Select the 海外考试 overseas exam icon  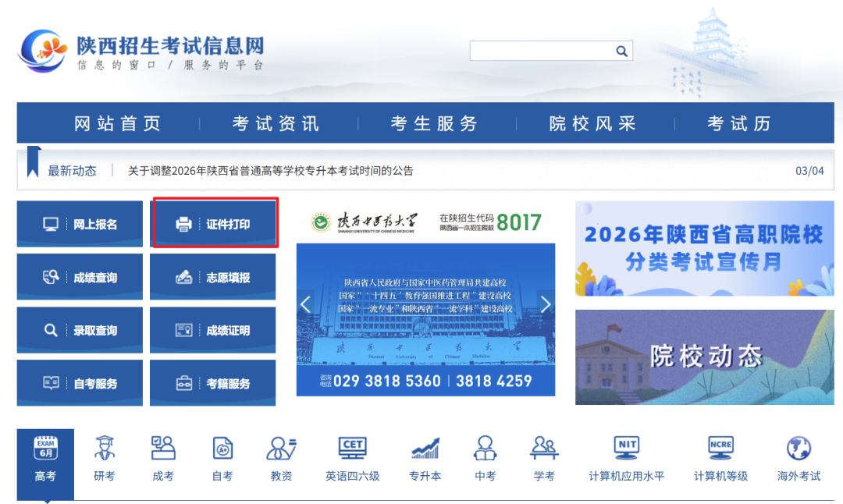pos(798,456)
